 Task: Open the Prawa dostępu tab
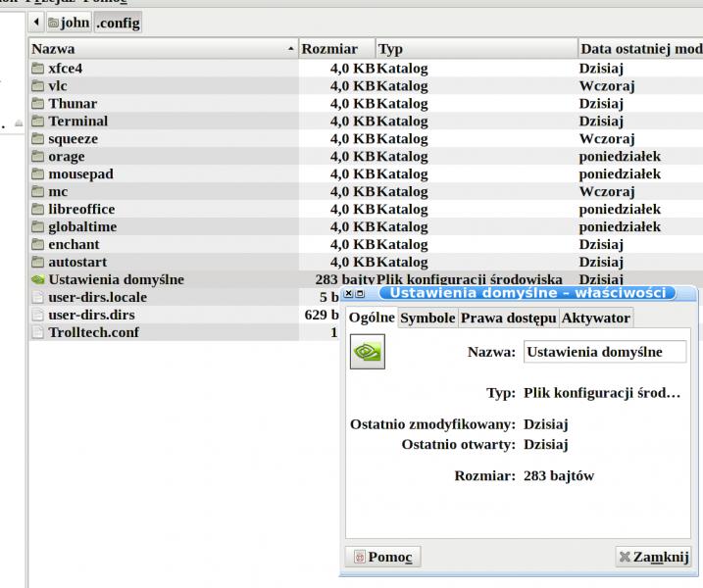(x=508, y=318)
